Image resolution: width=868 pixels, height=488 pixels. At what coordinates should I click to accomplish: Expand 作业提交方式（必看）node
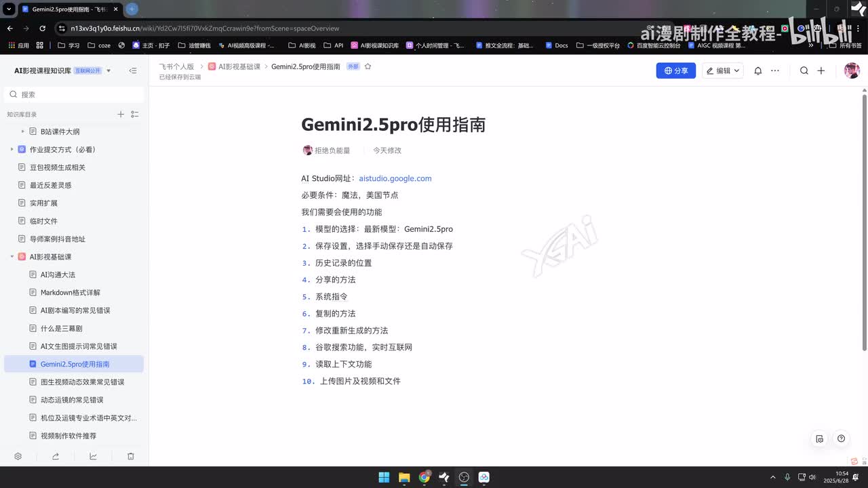coord(12,149)
